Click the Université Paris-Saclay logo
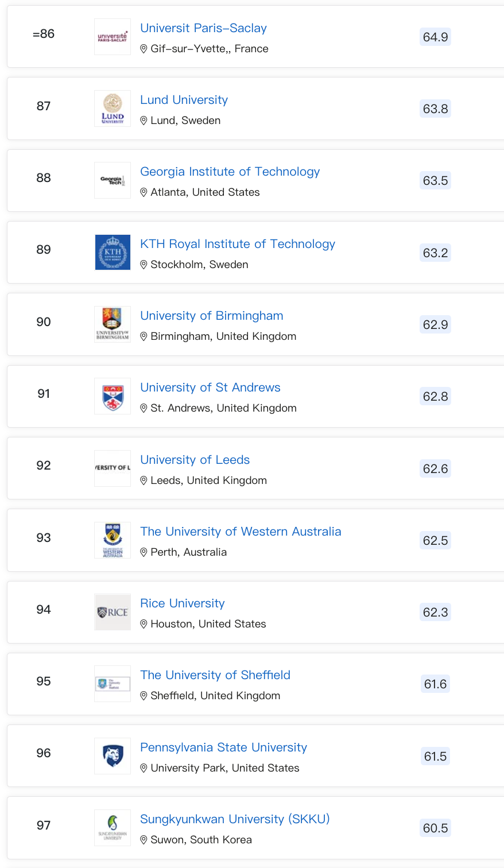The width and height of the screenshot is (504, 868). 113,37
